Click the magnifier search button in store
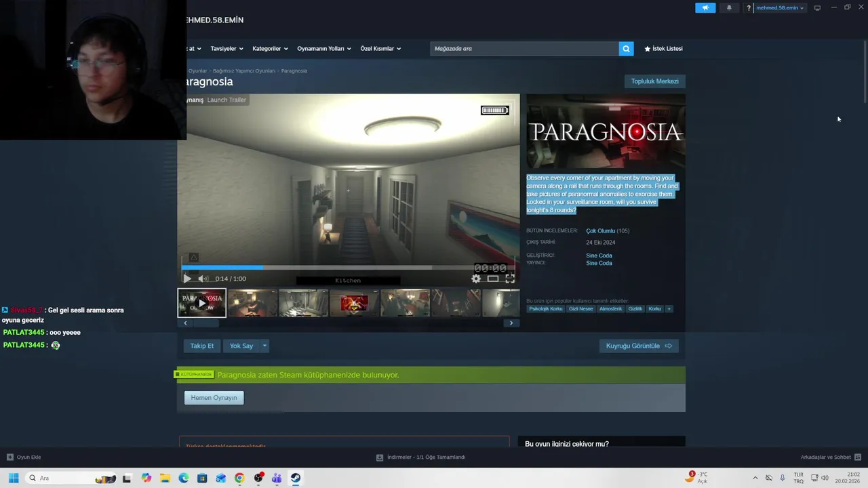 coord(626,49)
